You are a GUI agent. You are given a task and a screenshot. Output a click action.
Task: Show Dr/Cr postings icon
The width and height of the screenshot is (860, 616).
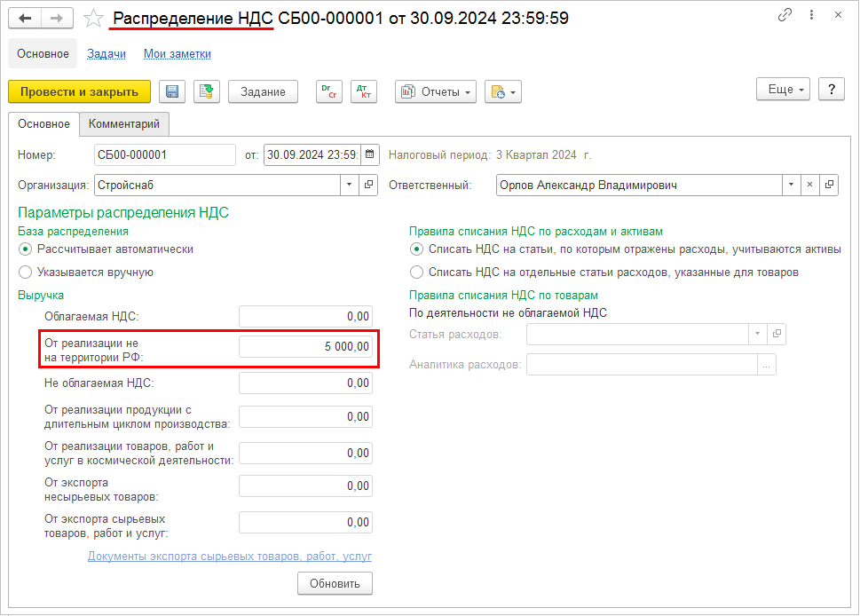coord(329,91)
